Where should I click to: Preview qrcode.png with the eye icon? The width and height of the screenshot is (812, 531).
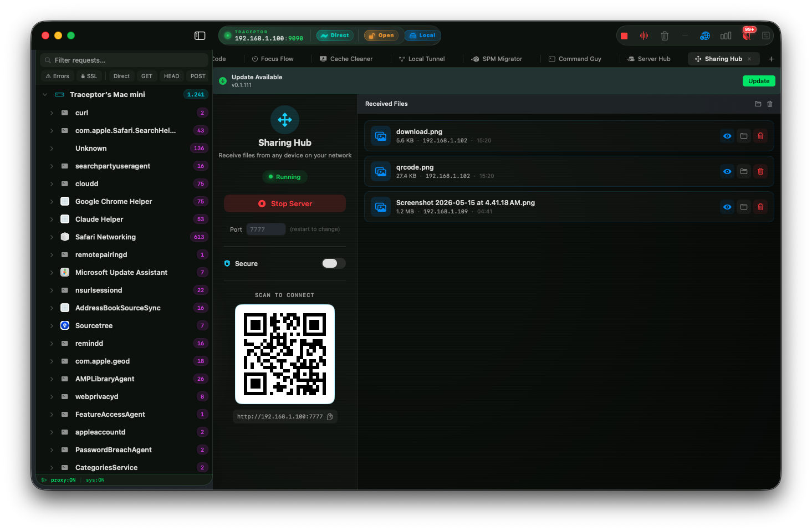tap(727, 171)
